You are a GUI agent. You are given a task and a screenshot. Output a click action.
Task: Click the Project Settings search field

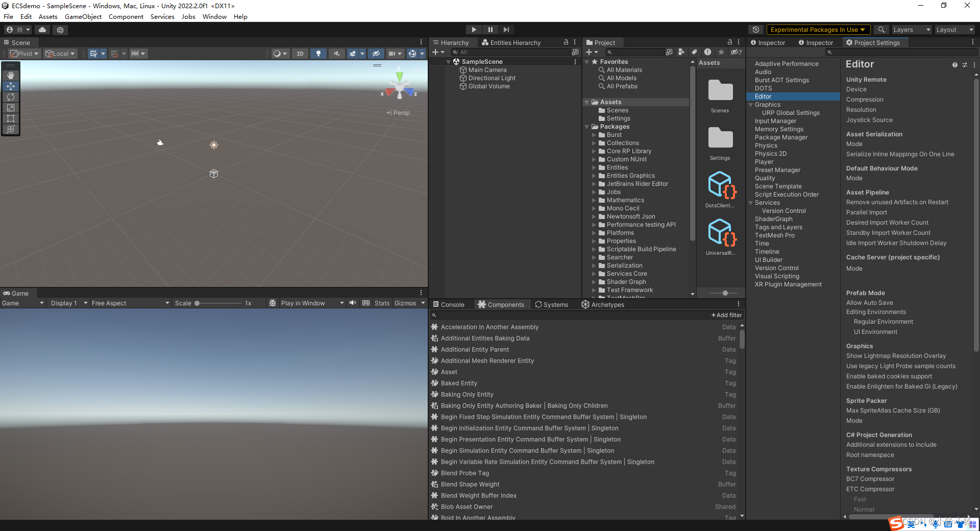point(901,52)
